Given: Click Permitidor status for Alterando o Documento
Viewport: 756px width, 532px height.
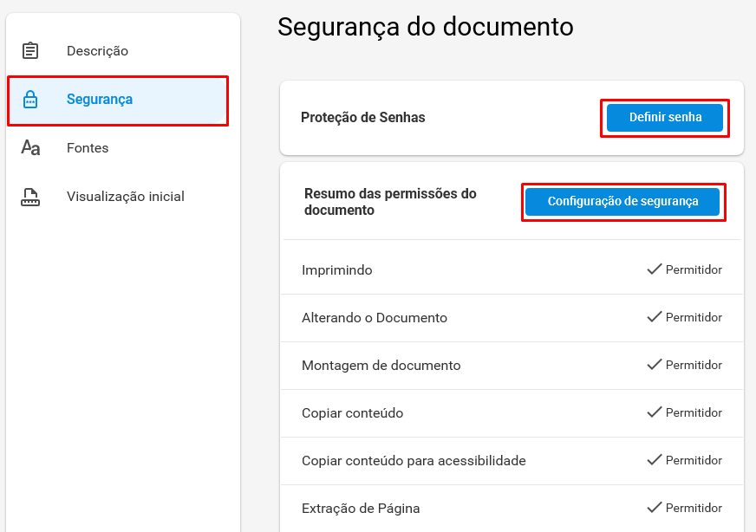Looking at the screenshot, I should pos(694,318).
